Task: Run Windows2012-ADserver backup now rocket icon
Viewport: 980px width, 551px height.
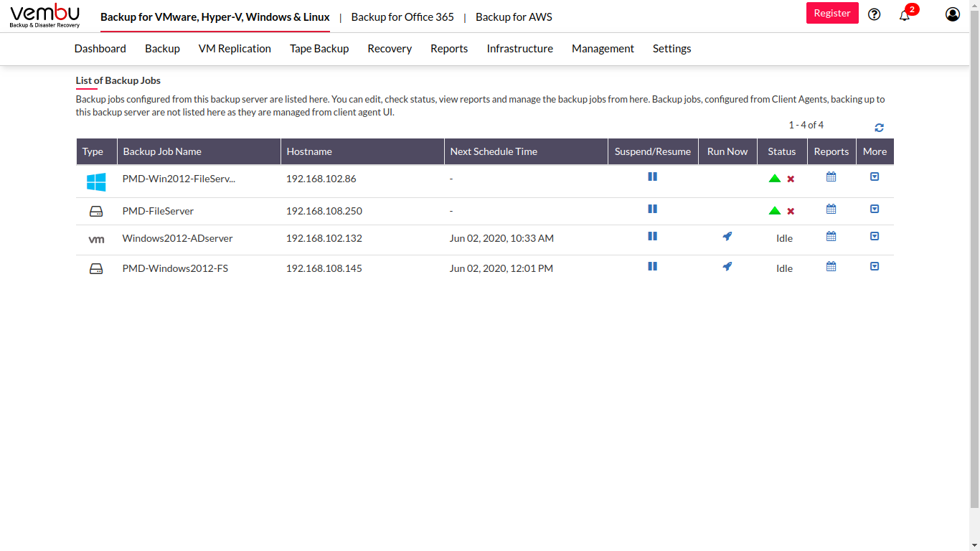Action: [x=727, y=236]
